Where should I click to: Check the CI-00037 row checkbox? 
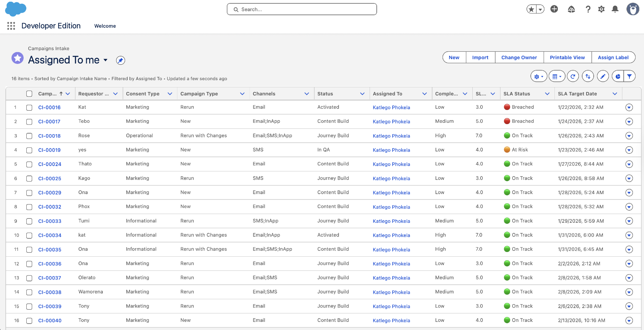[29, 278]
